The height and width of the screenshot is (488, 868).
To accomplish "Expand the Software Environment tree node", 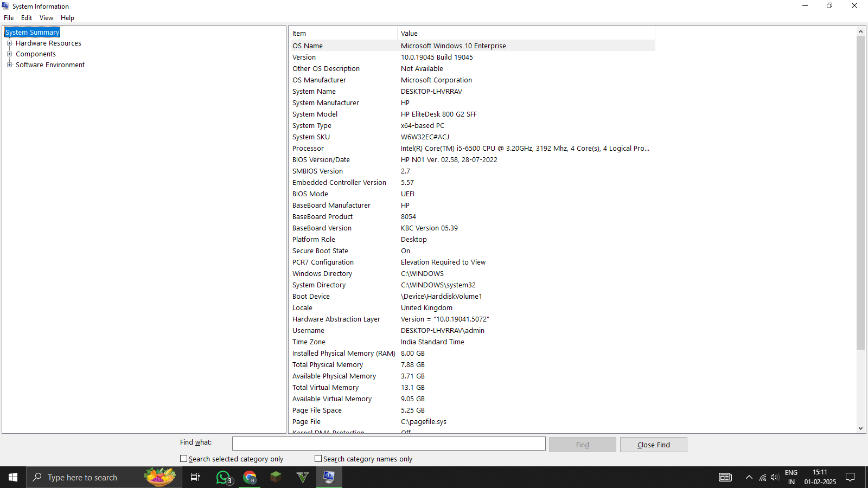I will (x=9, y=65).
